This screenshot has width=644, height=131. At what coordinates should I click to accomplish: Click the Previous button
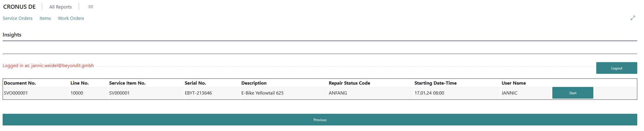[x=320, y=120]
